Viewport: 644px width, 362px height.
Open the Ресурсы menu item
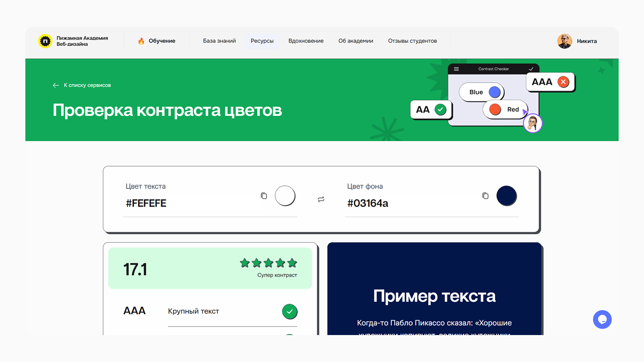point(262,41)
